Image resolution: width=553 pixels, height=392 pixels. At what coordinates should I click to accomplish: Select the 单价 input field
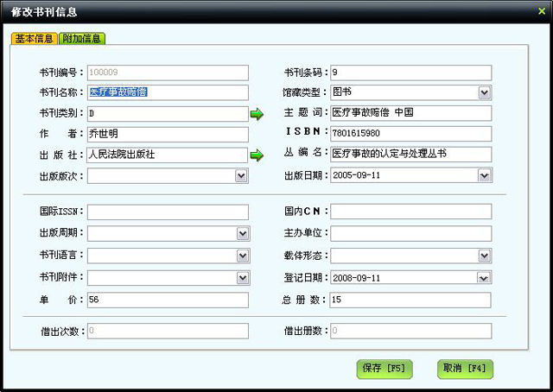pos(167,300)
